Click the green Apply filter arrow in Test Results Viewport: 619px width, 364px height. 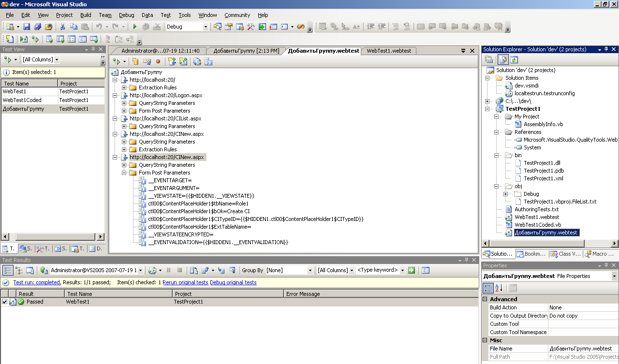(412, 270)
